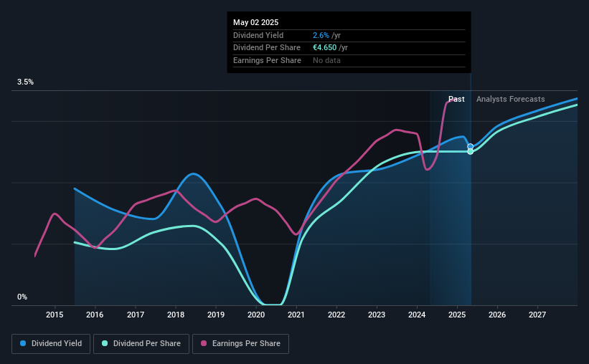The height and width of the screenshot is (364, 589).
Task: Click the 'Dividend Per Share' tooltip row label
Action: click(x=267, y=48)
